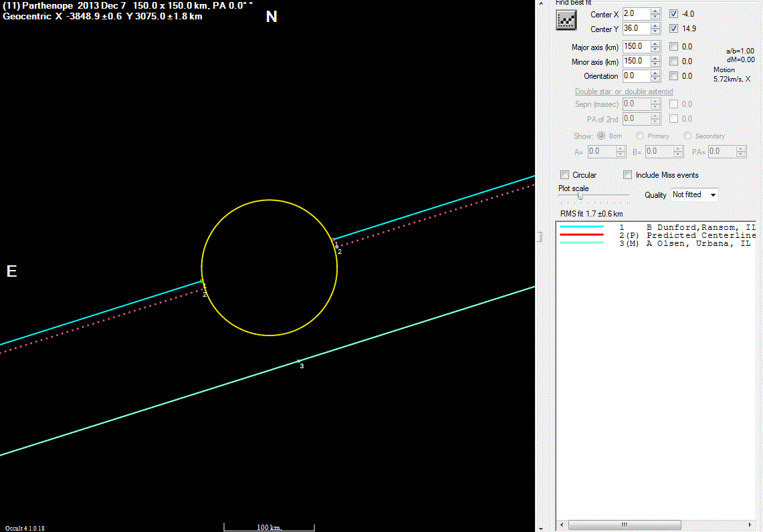This screenshot has width=763, height=532.
Task: Decrease Minor axis with spinner down arrow
Action: (x=655, y=64)
